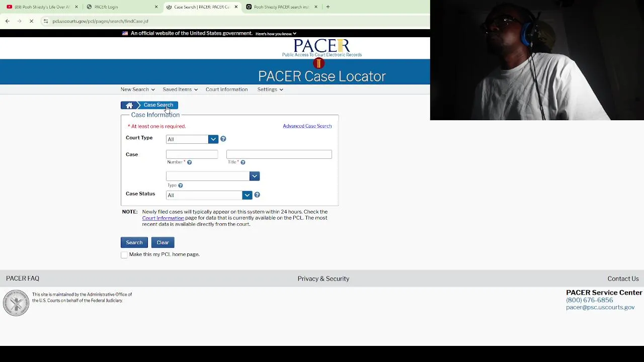Screen dimensions: 644x362
Task: Click the PACER logo
Action: point(321,48)
